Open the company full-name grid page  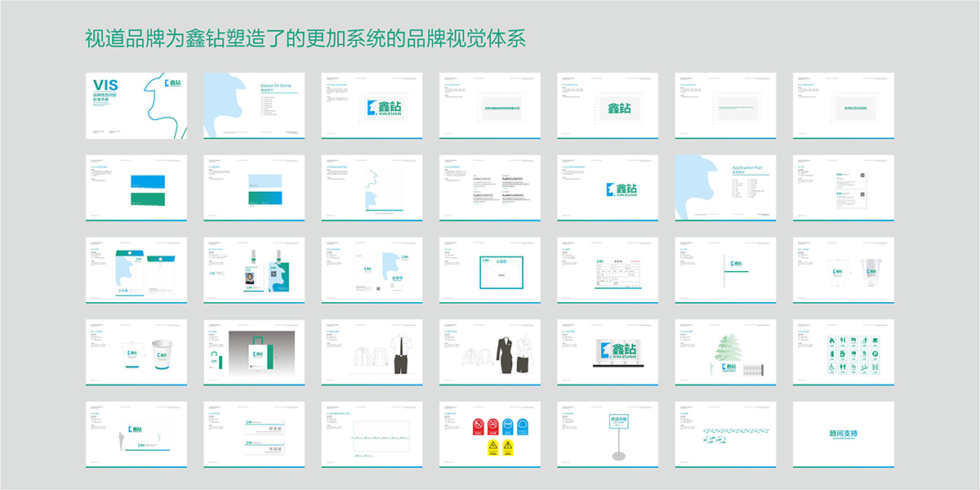(x=489, y=105)
